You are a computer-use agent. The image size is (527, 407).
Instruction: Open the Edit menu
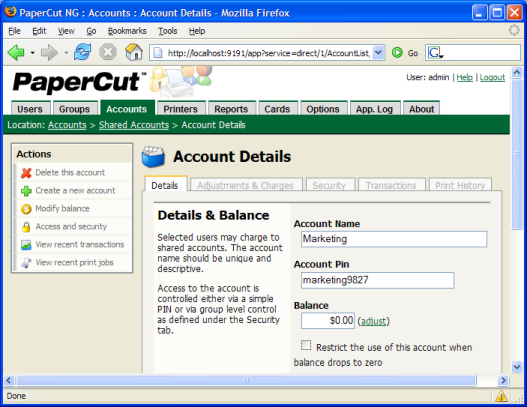coord(39,31)
